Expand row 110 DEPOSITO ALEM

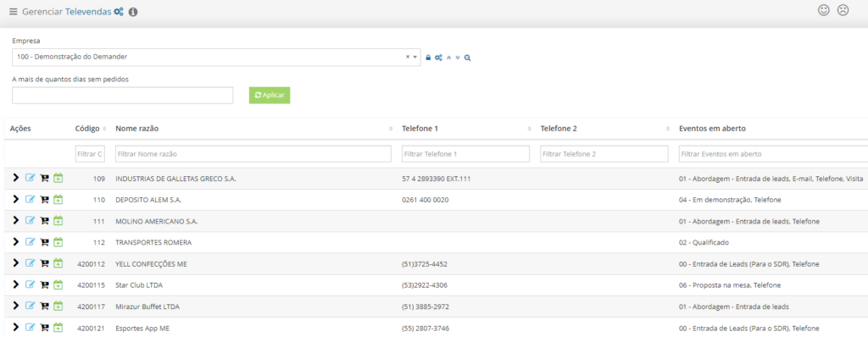tap(15, 199)
